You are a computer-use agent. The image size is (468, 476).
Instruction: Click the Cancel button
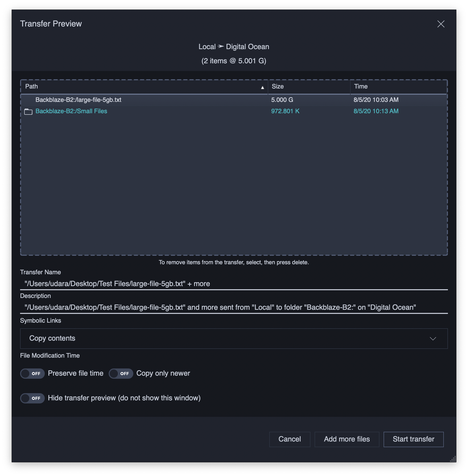click(290, 439)
